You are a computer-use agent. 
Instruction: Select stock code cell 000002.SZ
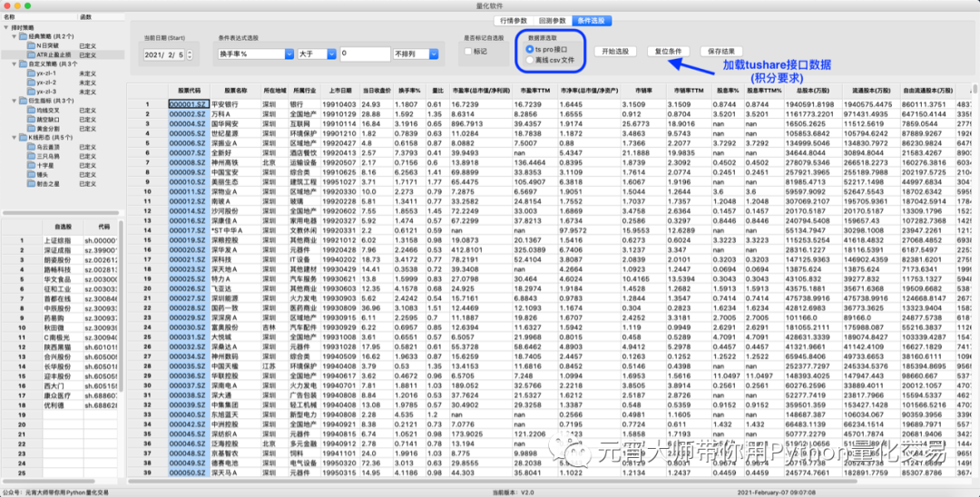(x=189, y=114)
